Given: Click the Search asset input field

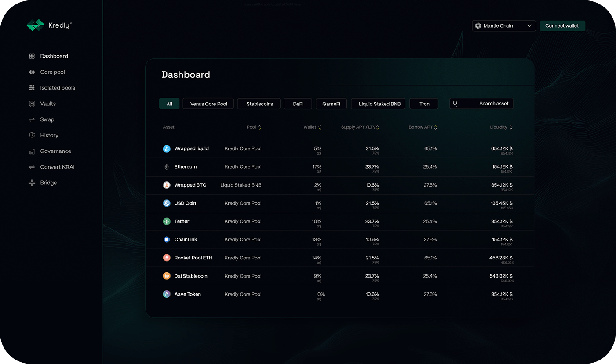Looking at the screenshot, I should pos(481,104).
